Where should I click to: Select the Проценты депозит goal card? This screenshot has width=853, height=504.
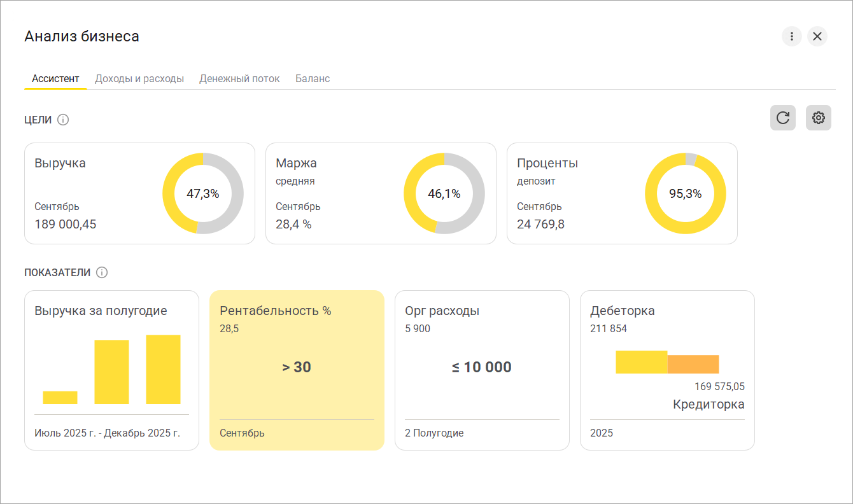pos(573,193)
